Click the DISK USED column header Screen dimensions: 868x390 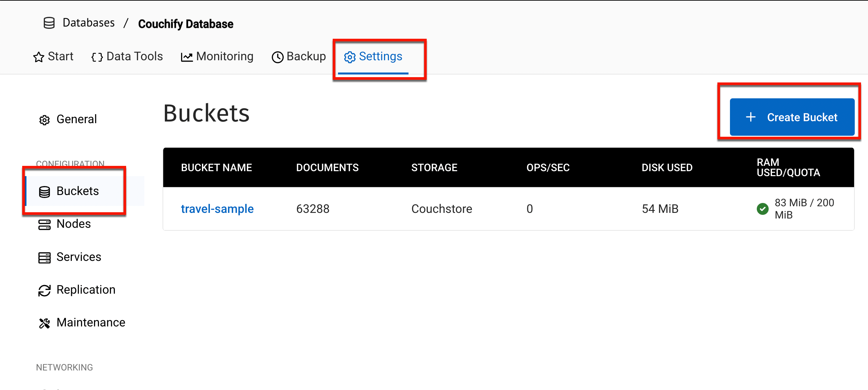click(667, 168)
